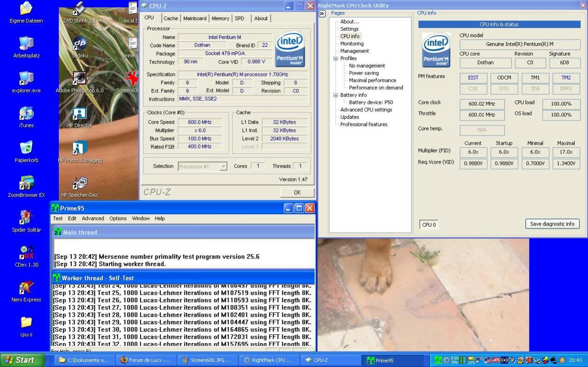The width and height of the screenshot is (588, 367).
Task: Open HP Photo & Imaging shortcut
Action: point(80,152)
